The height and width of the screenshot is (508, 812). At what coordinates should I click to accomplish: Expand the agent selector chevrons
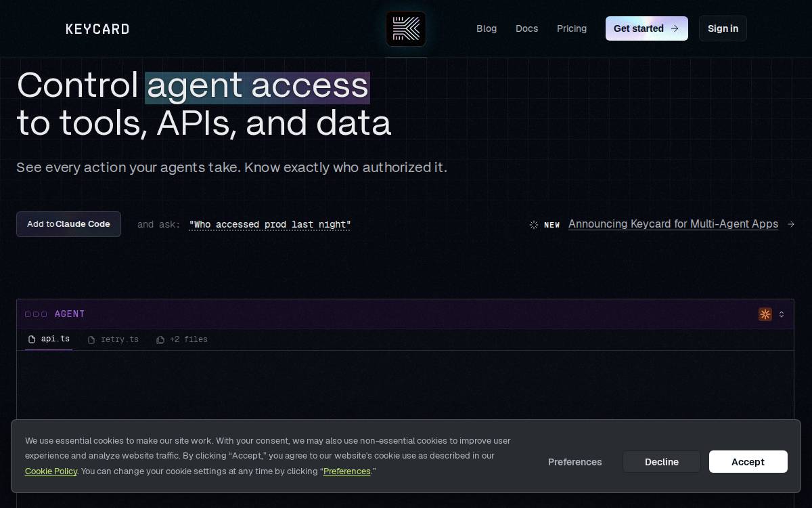(x=782, y=314)
